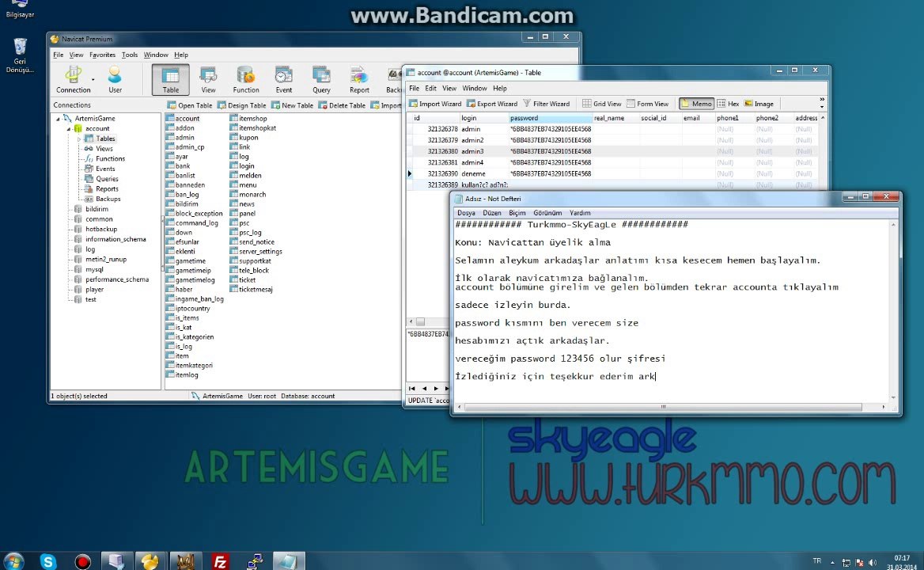This screenshot has height=570, width=924.
Task: Launch Import Wizard in table window
Action: (435, 104)
